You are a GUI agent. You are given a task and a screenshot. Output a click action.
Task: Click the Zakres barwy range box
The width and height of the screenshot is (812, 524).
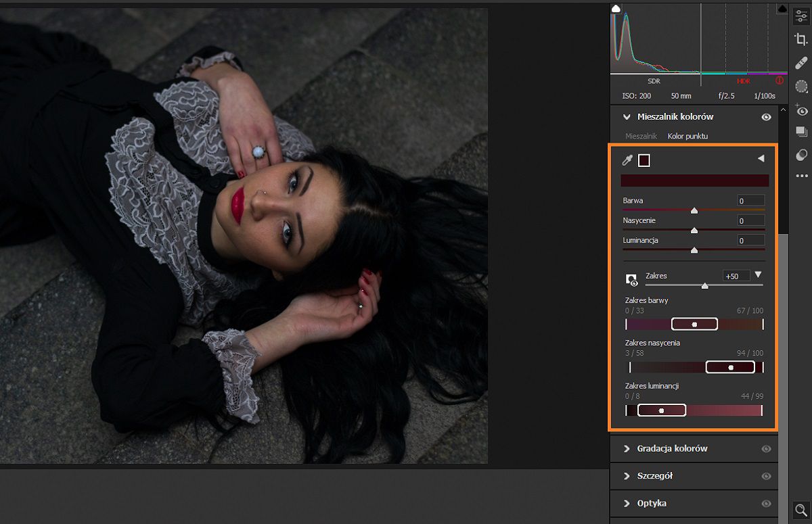(694, 324)
